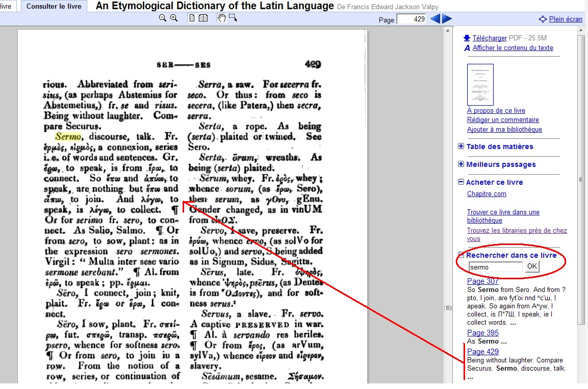Click the 'As Sermo ...' result snippet
This screenshot has width=588, height=389.
click(487, 342)
